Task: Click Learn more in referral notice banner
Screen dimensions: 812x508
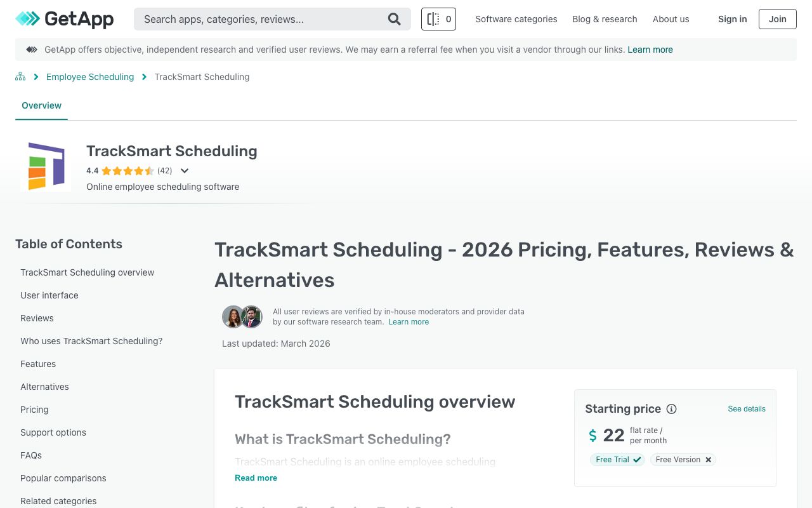Action: 650,50
